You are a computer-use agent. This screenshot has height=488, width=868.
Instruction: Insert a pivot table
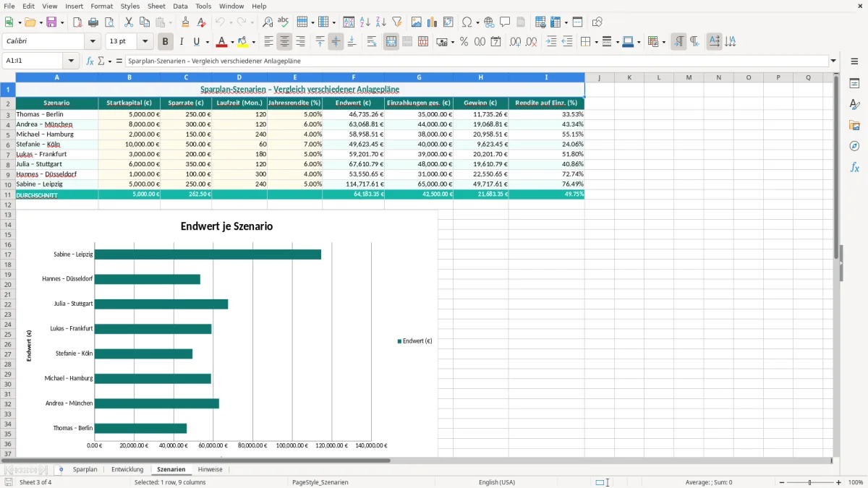(448, 22)
